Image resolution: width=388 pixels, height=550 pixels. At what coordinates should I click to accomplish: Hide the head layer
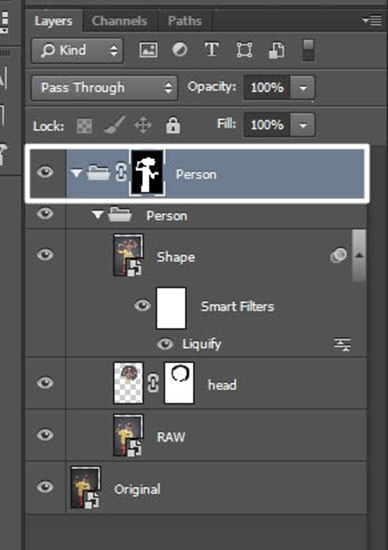pos(45,383)
